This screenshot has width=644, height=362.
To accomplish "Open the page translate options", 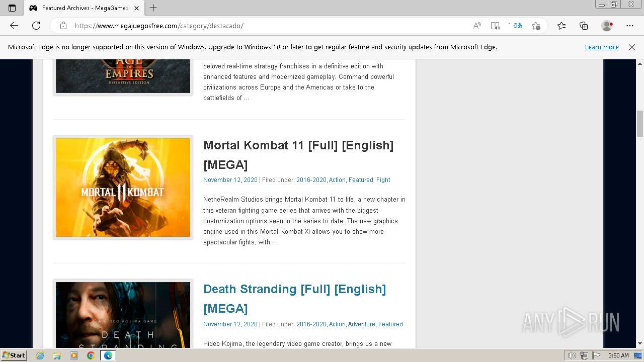I will tap(517, 26).
